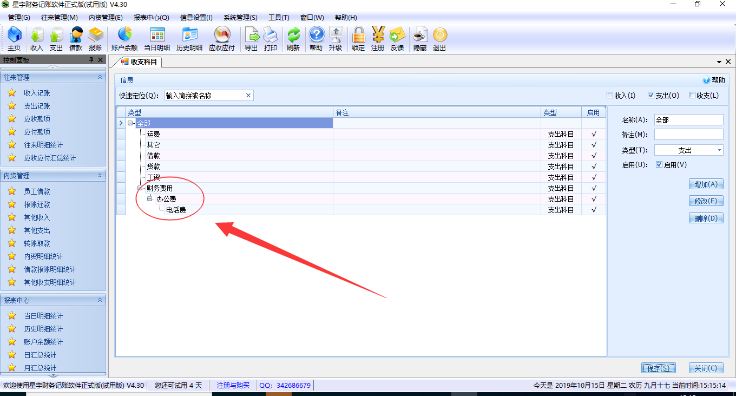The height and width of the screenshot is (396, 743).
Task: Toggle the 启用(V) enable checkbox
Action: pos(659,164)
